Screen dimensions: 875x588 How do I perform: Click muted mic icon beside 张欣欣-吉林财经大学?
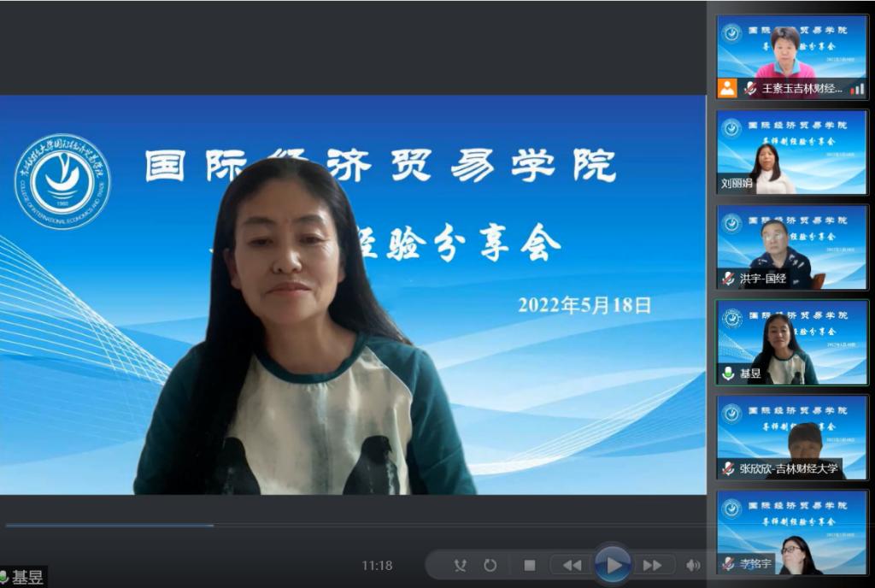point(728,468)
